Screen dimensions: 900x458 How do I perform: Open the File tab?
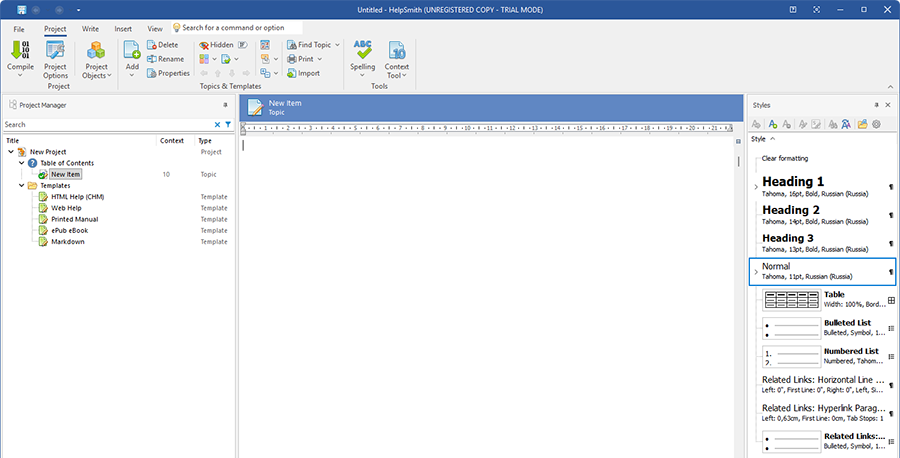(x=19, y=29)
